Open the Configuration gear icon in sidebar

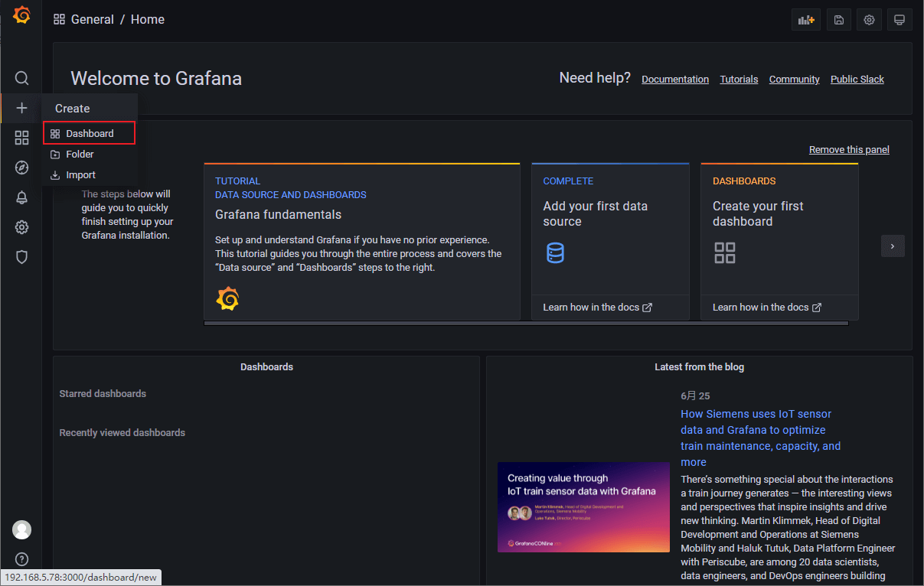21,227
